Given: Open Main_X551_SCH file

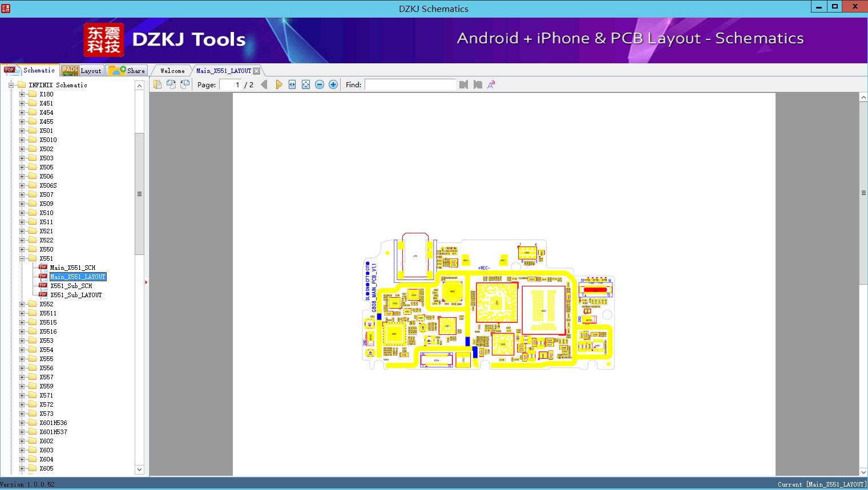Looking at the screenshot, I should [72, 268].
